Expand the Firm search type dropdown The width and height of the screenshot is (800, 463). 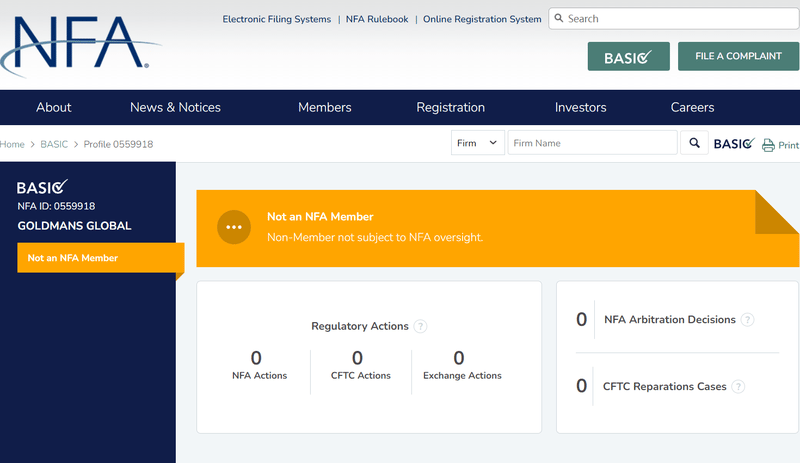point(478,143)
